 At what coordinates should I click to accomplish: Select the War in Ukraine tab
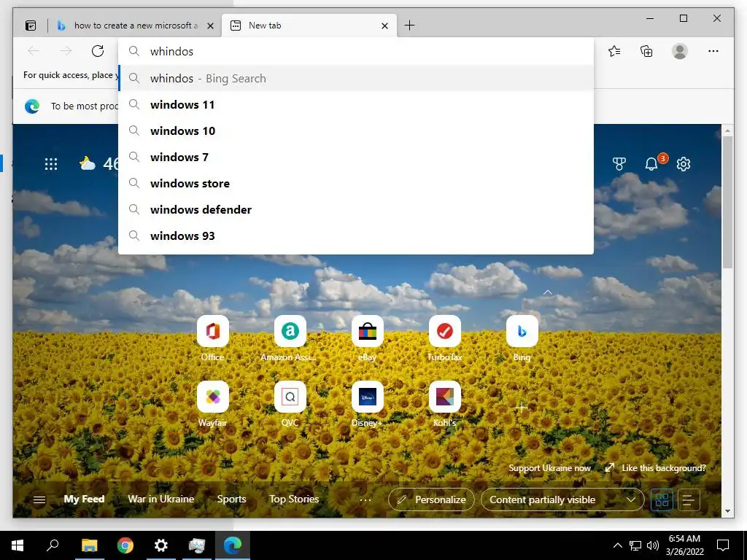(x=161, y=499)
